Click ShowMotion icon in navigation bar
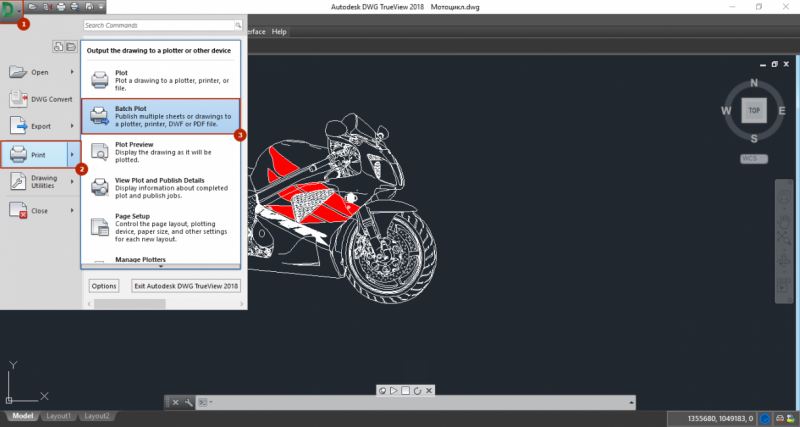800x427 pixels. (783, 286)
